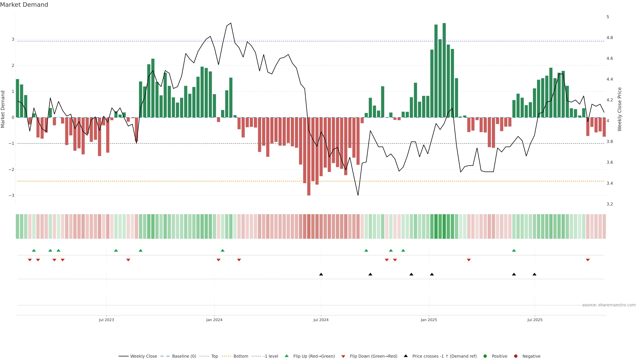Click the Jul 2023 x-axis label
644x362 pixels.
click(x=106, y=320)
